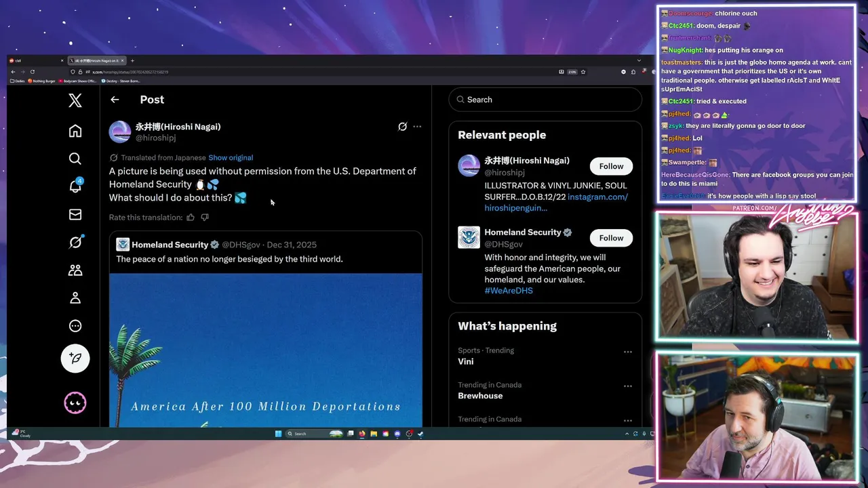The width and height of the screenshot is (868, 488).
Task: Thumbs up the translation rating
Action: (x=191, y=217)
